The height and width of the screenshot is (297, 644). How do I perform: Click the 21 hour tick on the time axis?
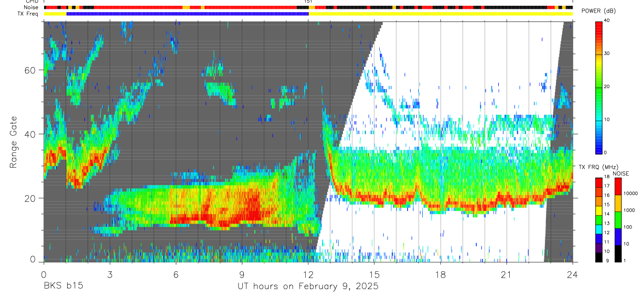click(506, 274)
